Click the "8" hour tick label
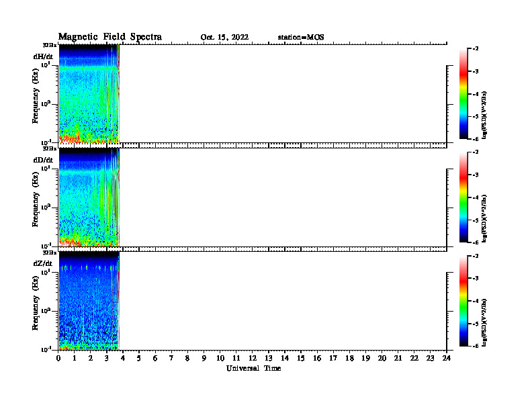This screenshot has height=411, width=532. pos(187,358)
